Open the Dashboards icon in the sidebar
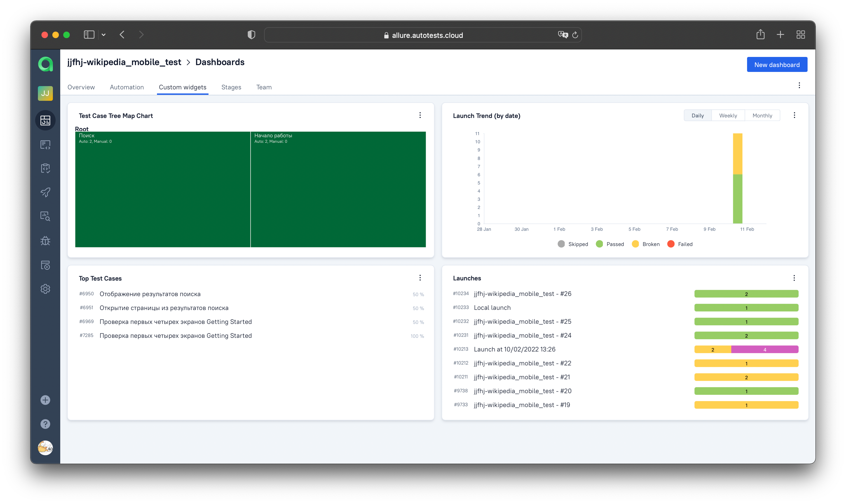 tap(45, 120)
